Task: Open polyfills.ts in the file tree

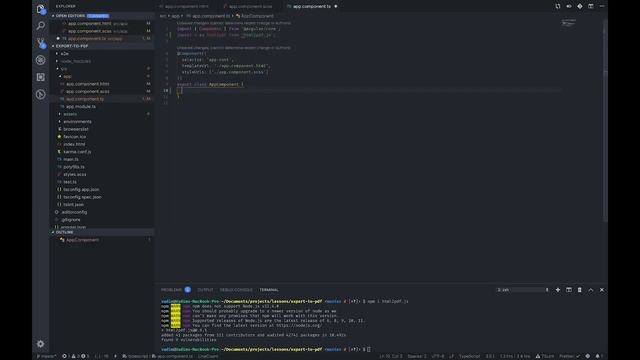Action: tap(74, 167)
